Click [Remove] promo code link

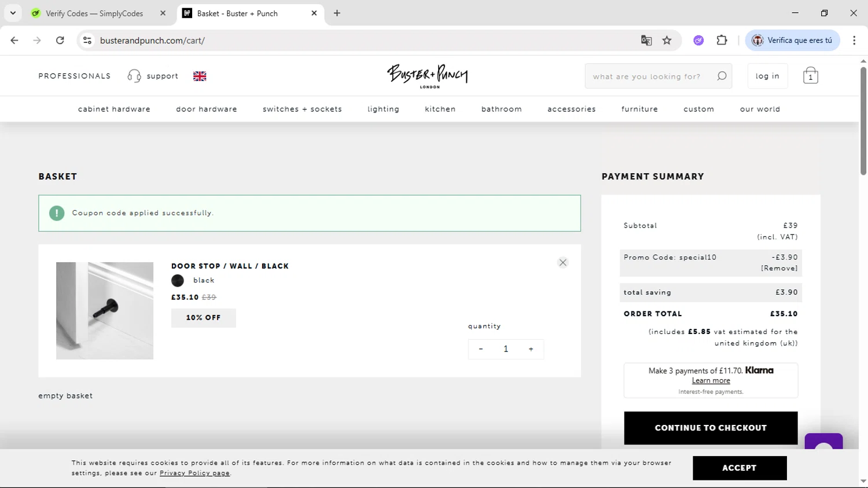point(779,268)
